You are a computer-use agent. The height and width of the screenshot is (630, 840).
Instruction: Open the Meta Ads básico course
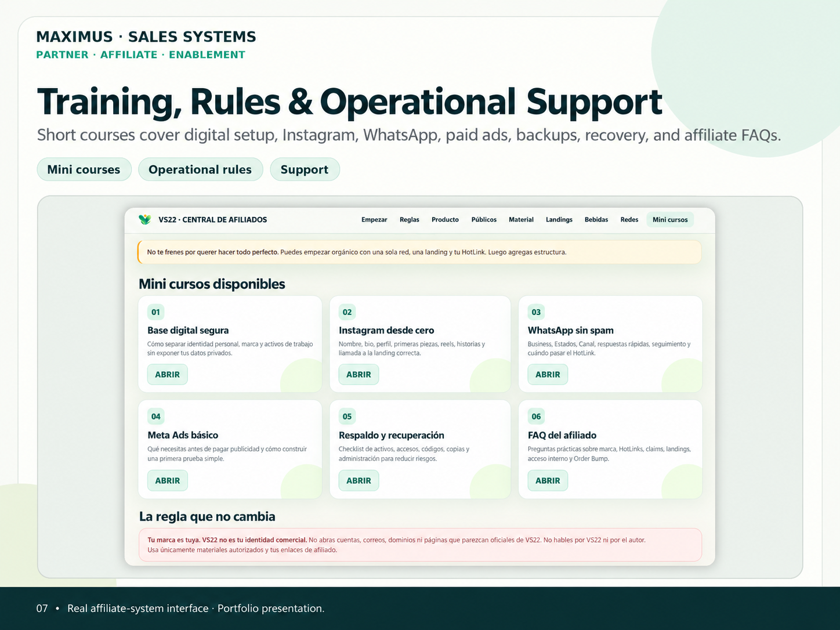click(x=168, y=480)
